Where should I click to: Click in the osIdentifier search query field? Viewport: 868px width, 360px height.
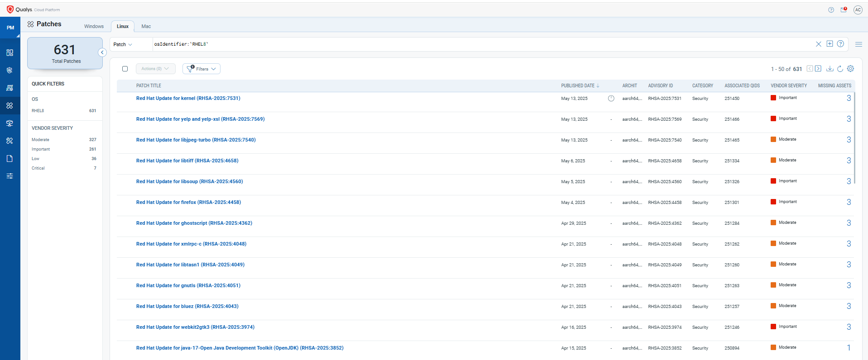pos(482,44)
